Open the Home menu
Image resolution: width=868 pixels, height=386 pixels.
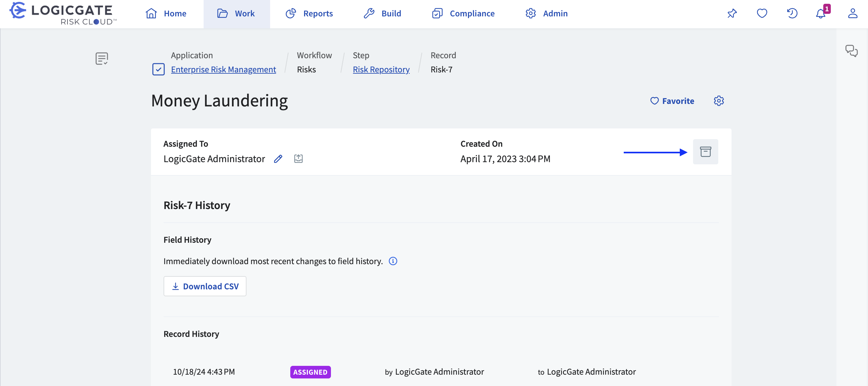click(166, 14)
